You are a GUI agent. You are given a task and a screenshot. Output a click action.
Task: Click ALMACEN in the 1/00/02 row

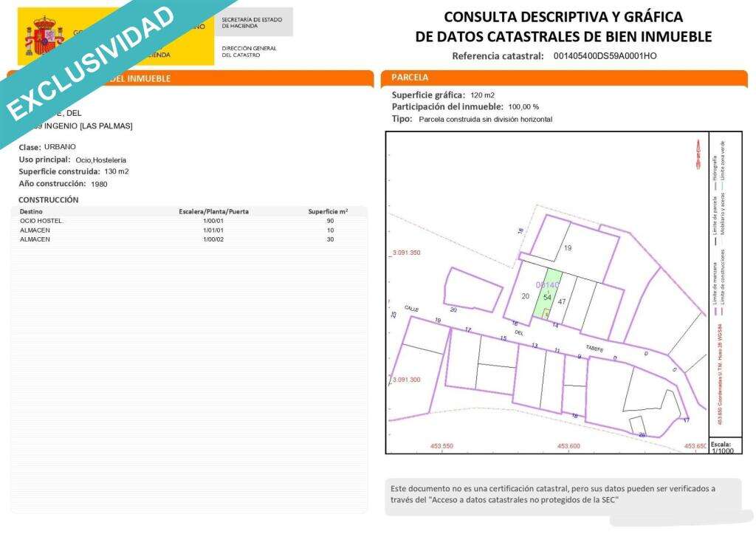coord(35,239)
